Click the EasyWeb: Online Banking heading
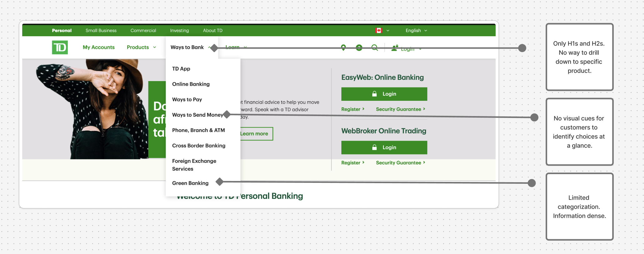This screenshot has width=644, height=254. (x=382, y=77)
